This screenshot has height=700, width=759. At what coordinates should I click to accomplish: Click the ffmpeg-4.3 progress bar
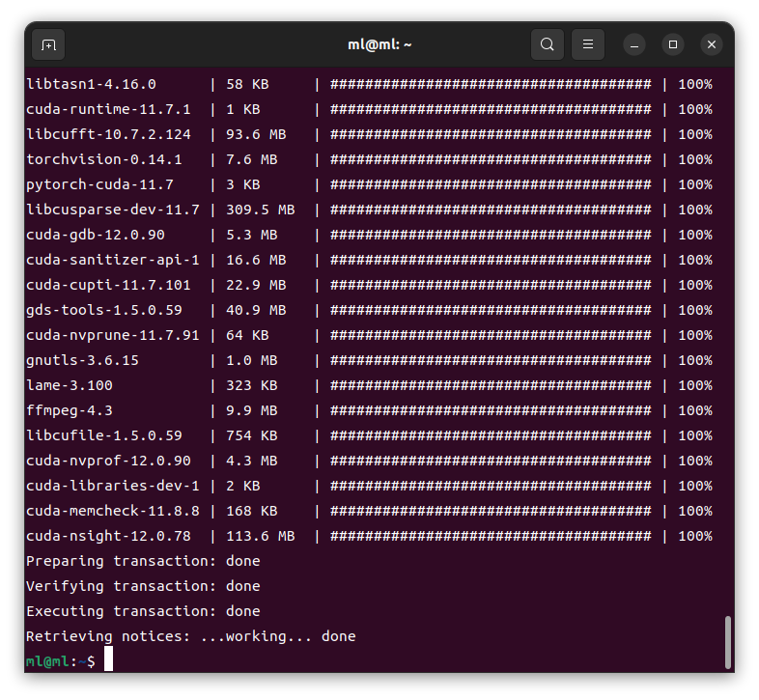pyautogui.click(x=491, y=411)
